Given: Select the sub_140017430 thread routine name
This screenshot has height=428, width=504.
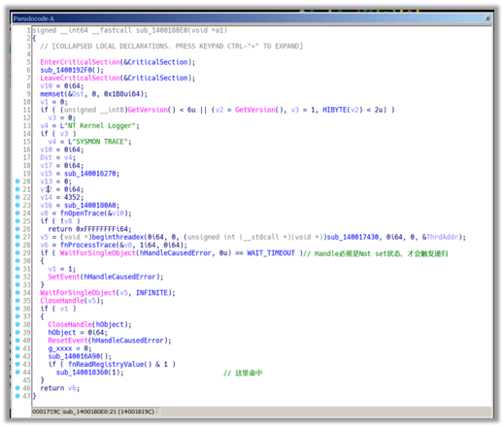Looking at the screenshot, I should (353, 237).
